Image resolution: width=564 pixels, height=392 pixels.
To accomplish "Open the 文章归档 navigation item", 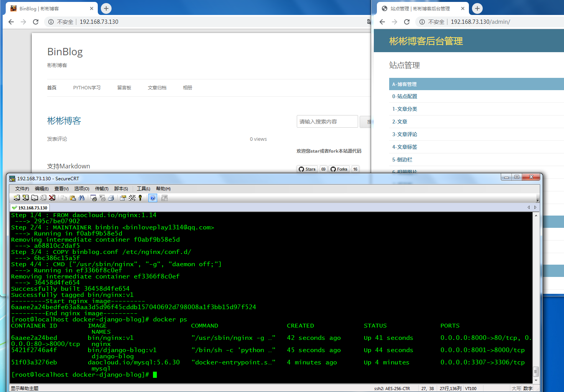I will (x=157, y=88).
